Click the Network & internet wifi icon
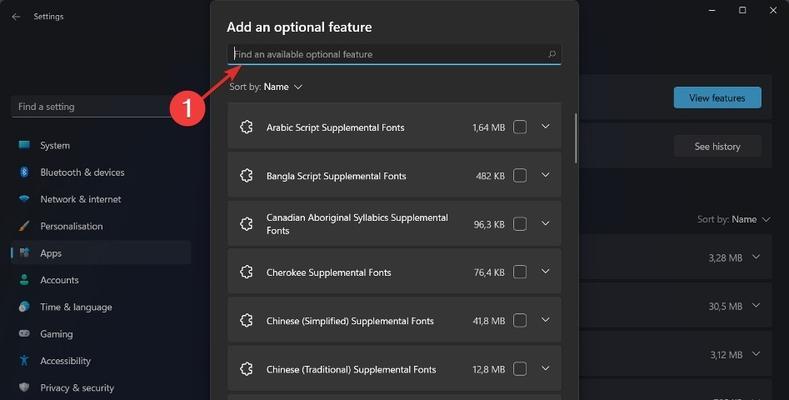Screen dimensions: 789x400 24,199
